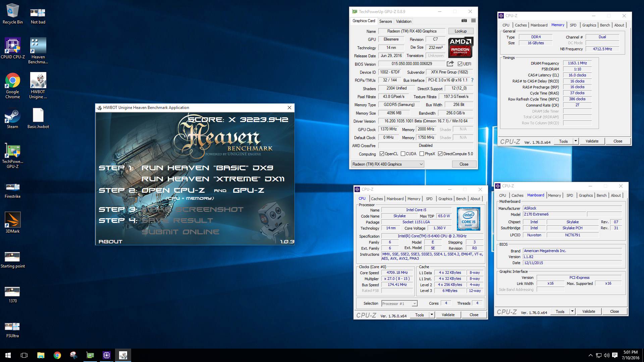This screenshot has width=644, height=362.
Task: Switch to the Validation tab in GPU-Z
Action: (x=404, y=21)
